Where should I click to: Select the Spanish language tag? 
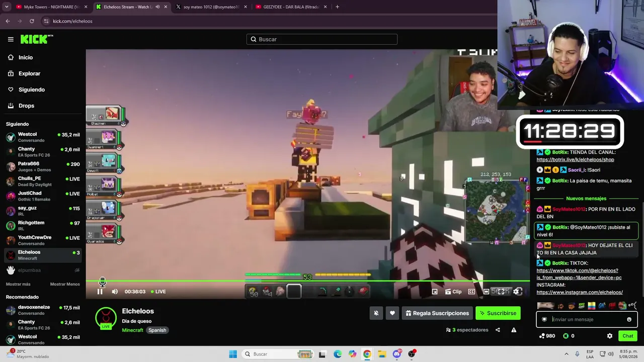157,330
